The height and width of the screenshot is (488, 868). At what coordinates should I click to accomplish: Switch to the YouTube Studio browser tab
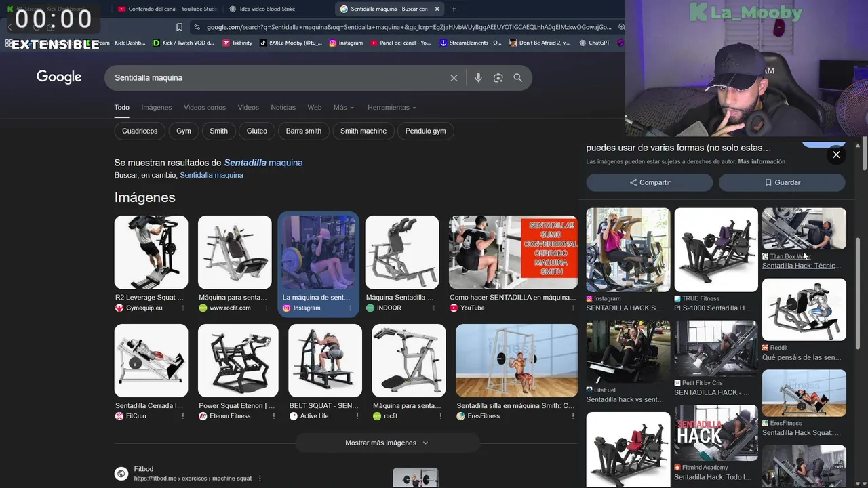[x=166, y=9]
